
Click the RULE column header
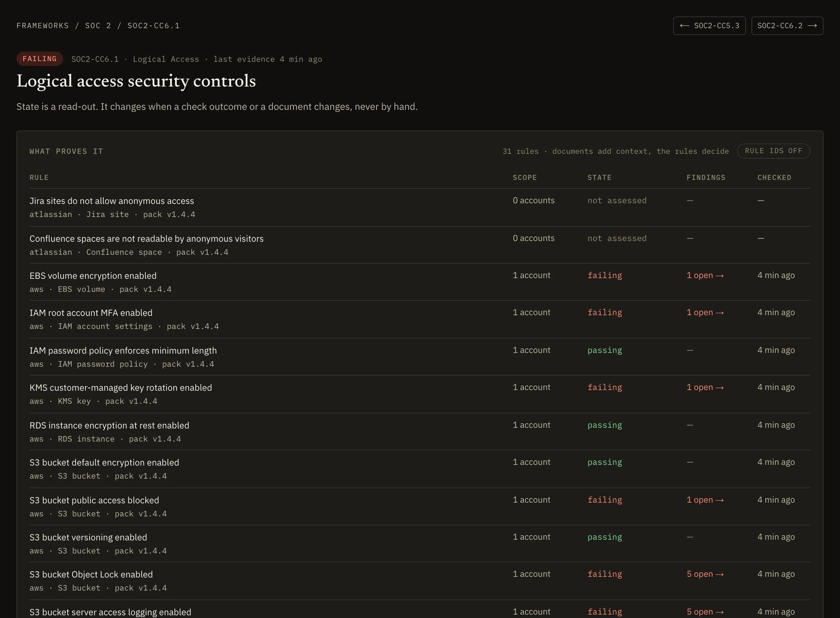[39, 177]
